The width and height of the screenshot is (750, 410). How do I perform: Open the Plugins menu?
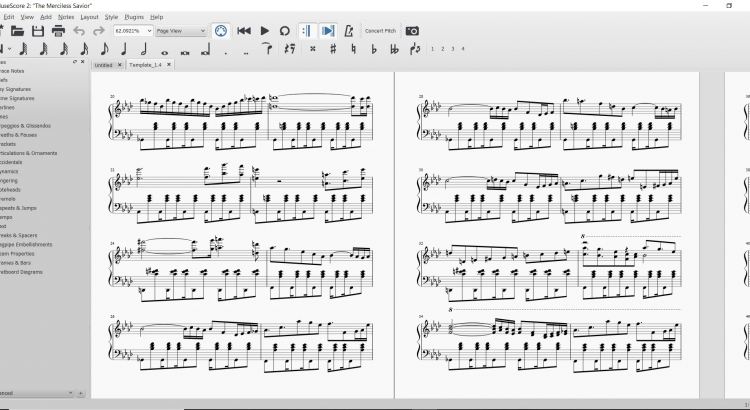[133, 17]
